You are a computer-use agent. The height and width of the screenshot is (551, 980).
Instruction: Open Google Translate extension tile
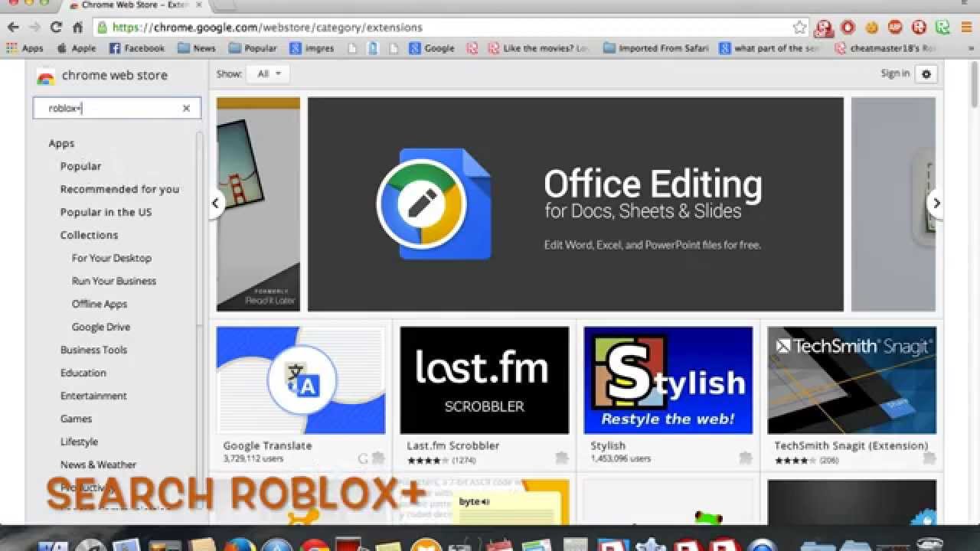[301, 395]
